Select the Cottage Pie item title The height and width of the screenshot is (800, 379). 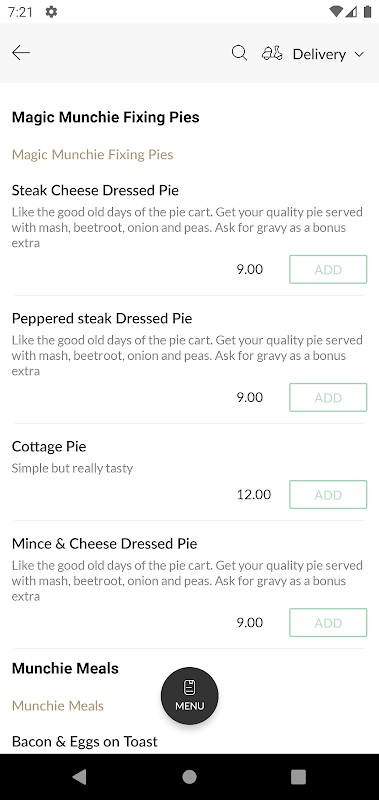pos(49,446)
